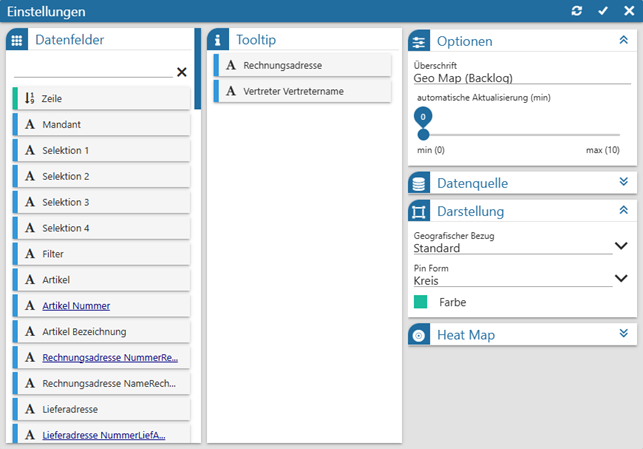643x449 pixels.
Task: Click the Heat Map panel icon
Action: pyautogui.click(x=419, y=335)
